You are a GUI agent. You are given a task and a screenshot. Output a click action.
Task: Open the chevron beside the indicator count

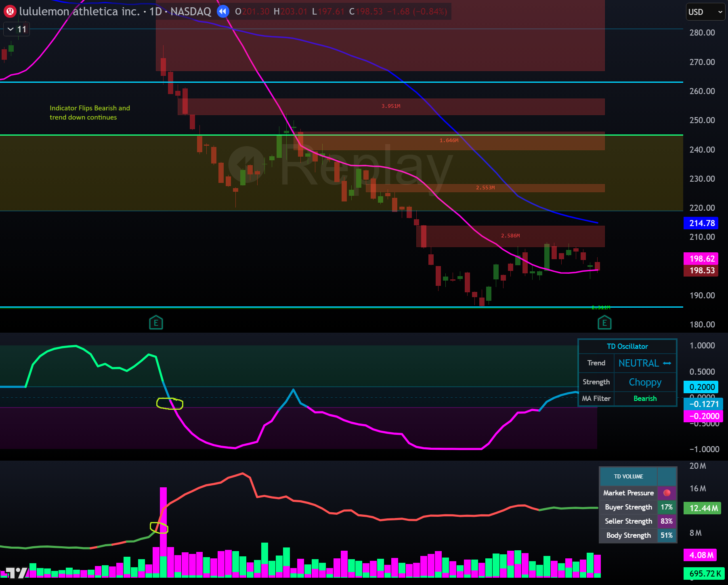tap(10, 29)
